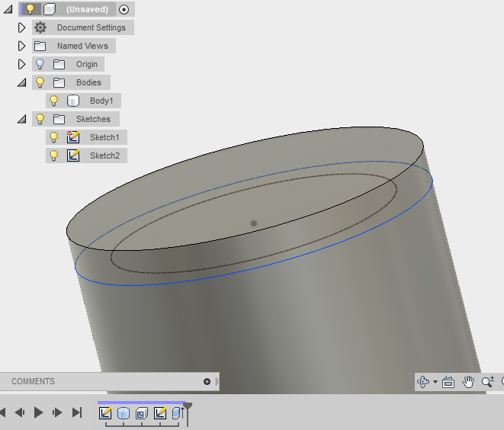Click first sketch feature in timeline
Image resolution: width=504 pixels, height=430 pixels.
tap(105, 413)
